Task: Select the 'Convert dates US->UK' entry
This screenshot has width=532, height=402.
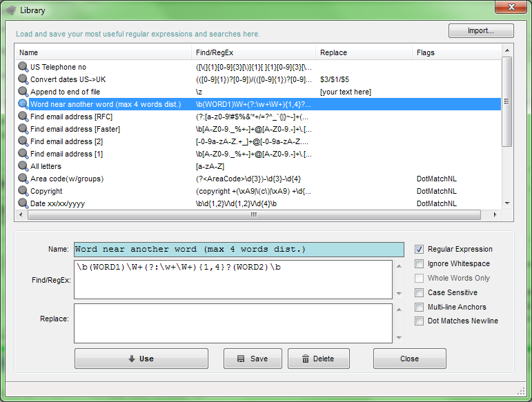Action: [258, 79]
